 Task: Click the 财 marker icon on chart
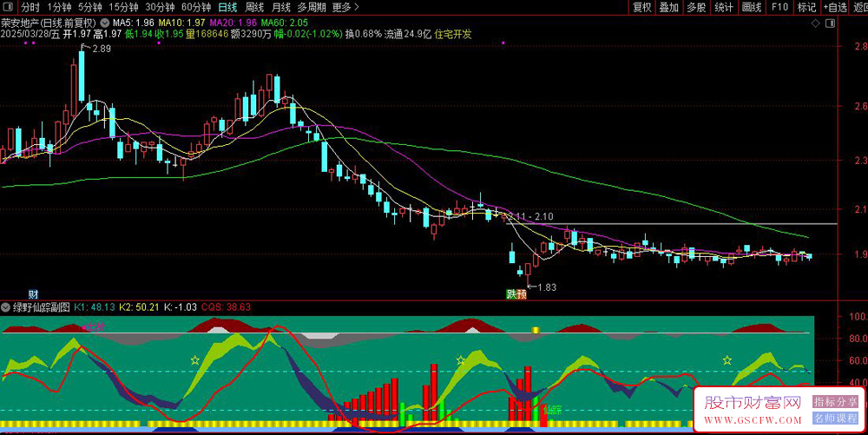(33, 294)
